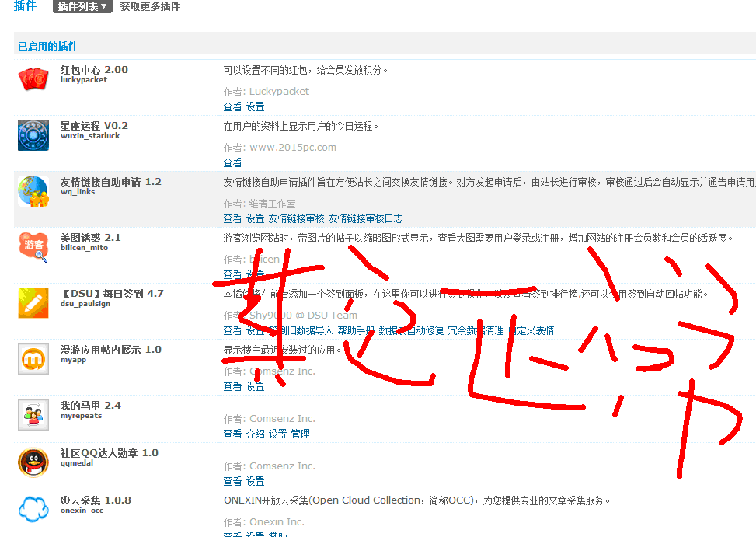Viewport: 756px width, 537px height.
Task: Click 查看 for 漫游应用帖内展示 plugin
Action: (232, 386)
